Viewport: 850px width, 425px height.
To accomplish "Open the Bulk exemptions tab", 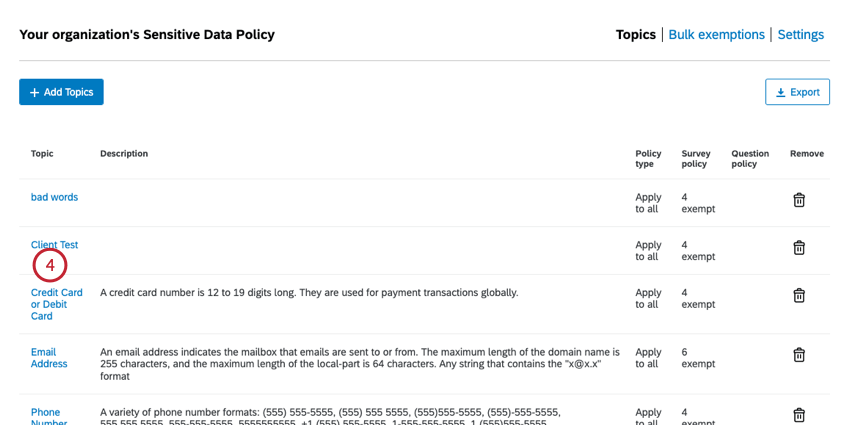I will 716,35.
